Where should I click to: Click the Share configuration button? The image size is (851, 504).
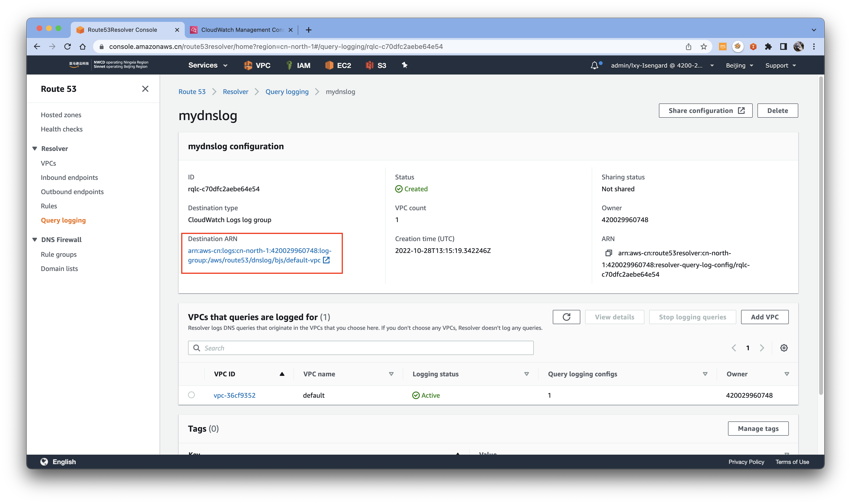coord(705,111)
